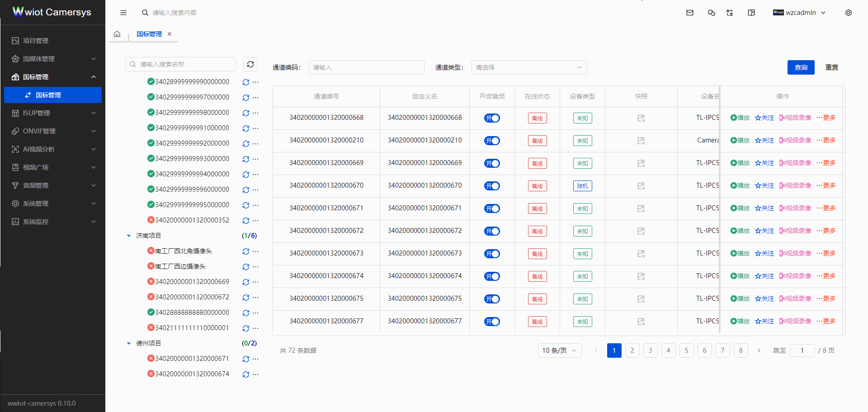868x412 pixels.
Task: Open the ISUP管理 menu in the sidebar
Action: tap(53, 113)
